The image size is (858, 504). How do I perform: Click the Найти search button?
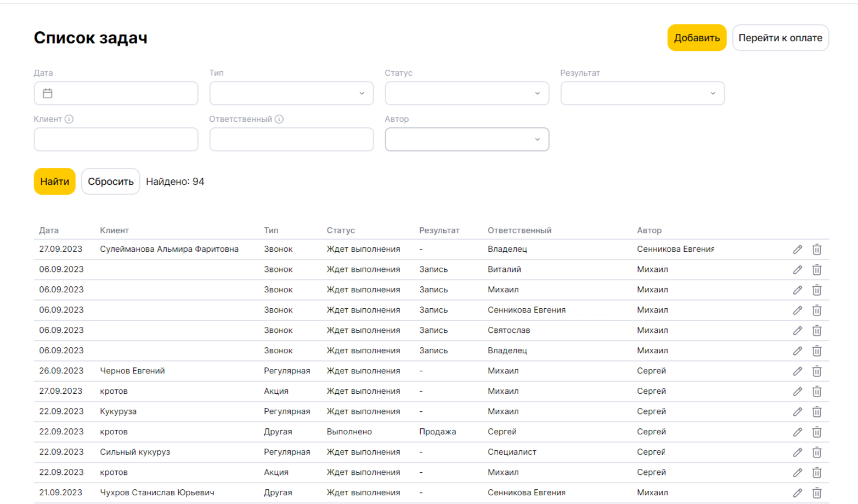coord(54,182)
